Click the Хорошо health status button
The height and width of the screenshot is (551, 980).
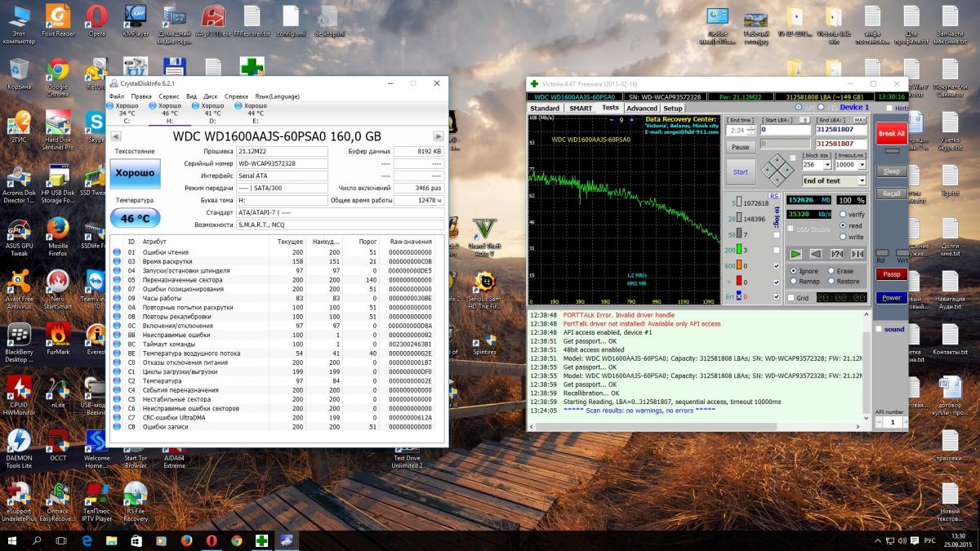(135, 174)
